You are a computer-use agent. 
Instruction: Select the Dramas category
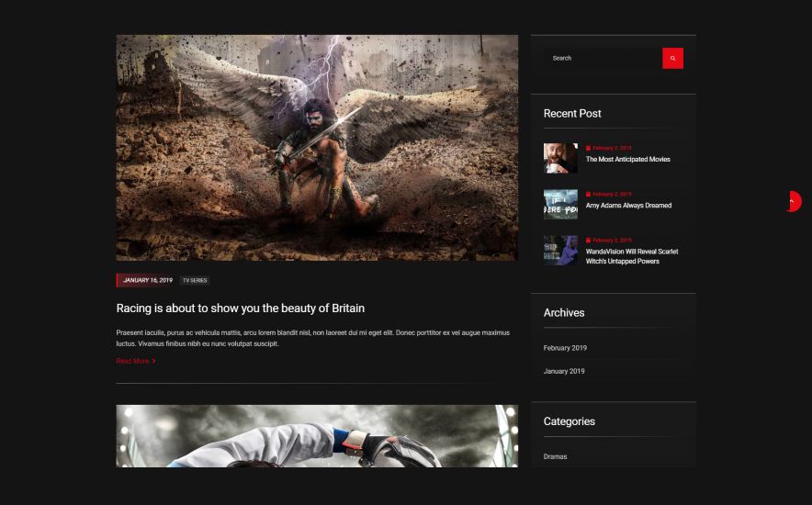(555, 456)
